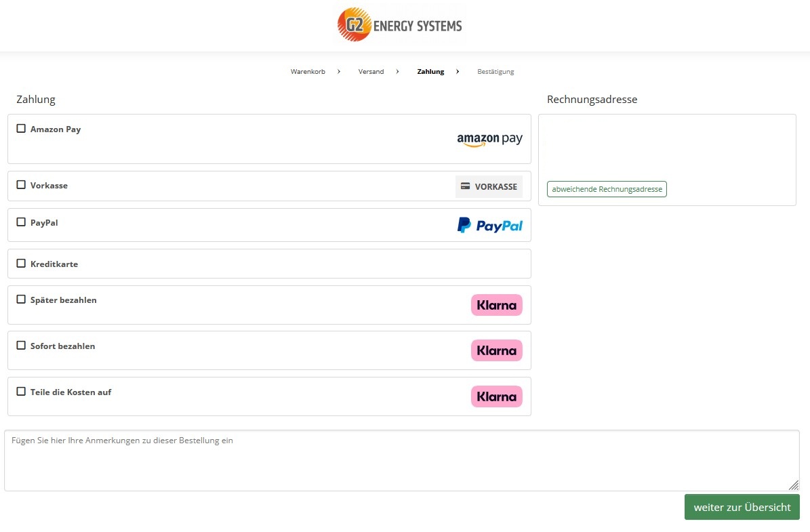Enable the Später bezahlen checkbox
Screen dimensions: 810x532
[x=21, y=300]
